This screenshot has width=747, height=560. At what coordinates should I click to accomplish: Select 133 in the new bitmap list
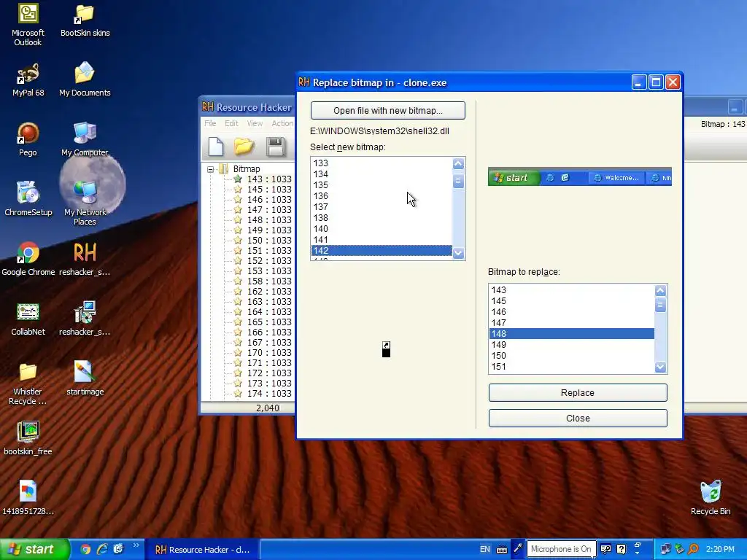(x=382, y=163)
